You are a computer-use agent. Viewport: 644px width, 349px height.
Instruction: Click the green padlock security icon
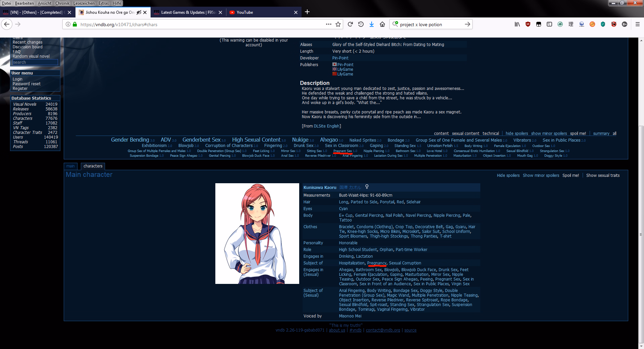coord(75,24)
